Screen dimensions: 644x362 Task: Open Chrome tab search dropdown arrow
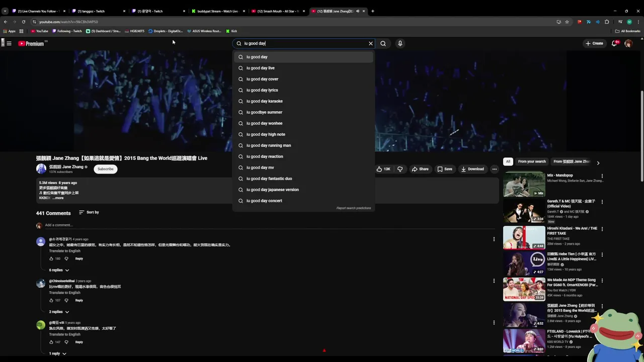click(x=5, y=11)
